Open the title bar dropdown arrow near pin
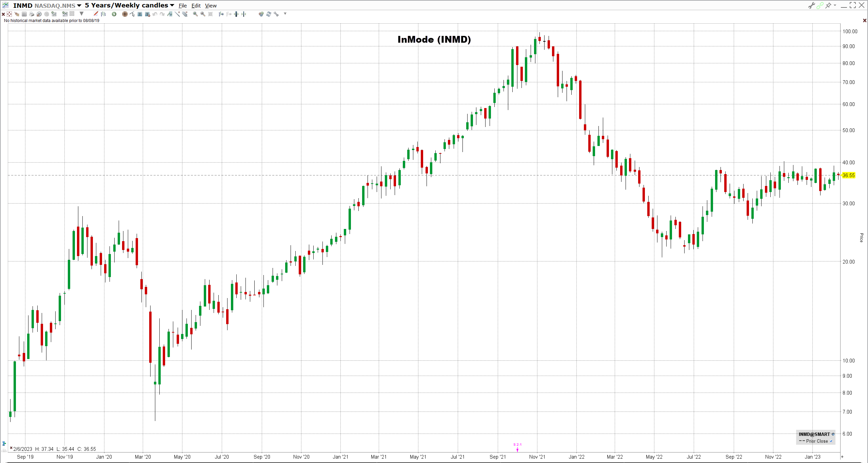The image size is (868, 463). click(x=834, y=5)
